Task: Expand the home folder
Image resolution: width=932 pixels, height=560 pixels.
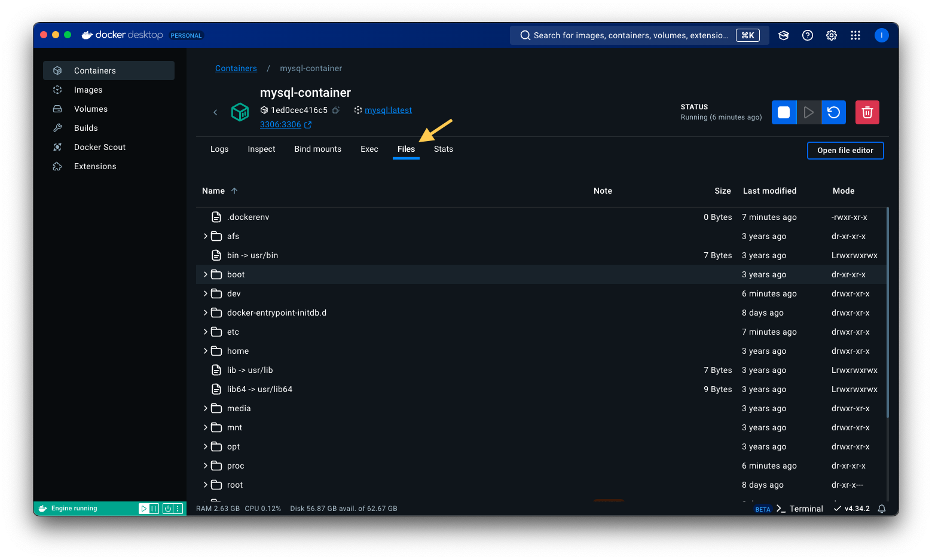Action: click(x=205, y=351)
